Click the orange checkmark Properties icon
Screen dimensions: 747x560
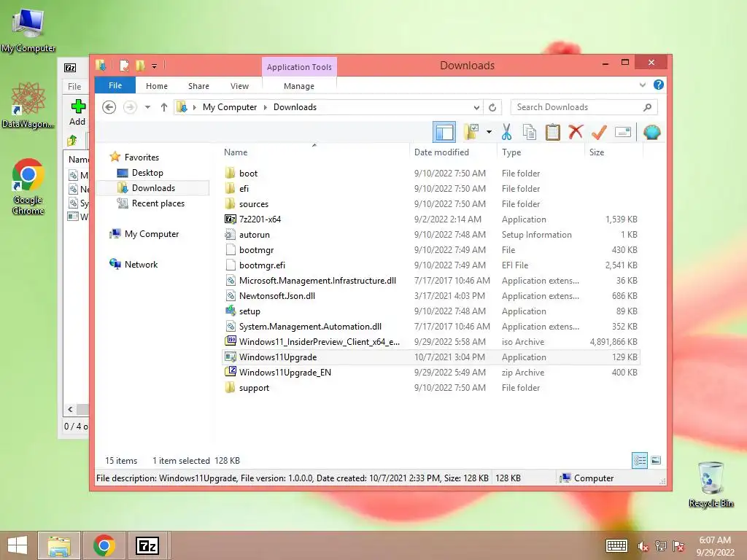(x=599, y=132)
